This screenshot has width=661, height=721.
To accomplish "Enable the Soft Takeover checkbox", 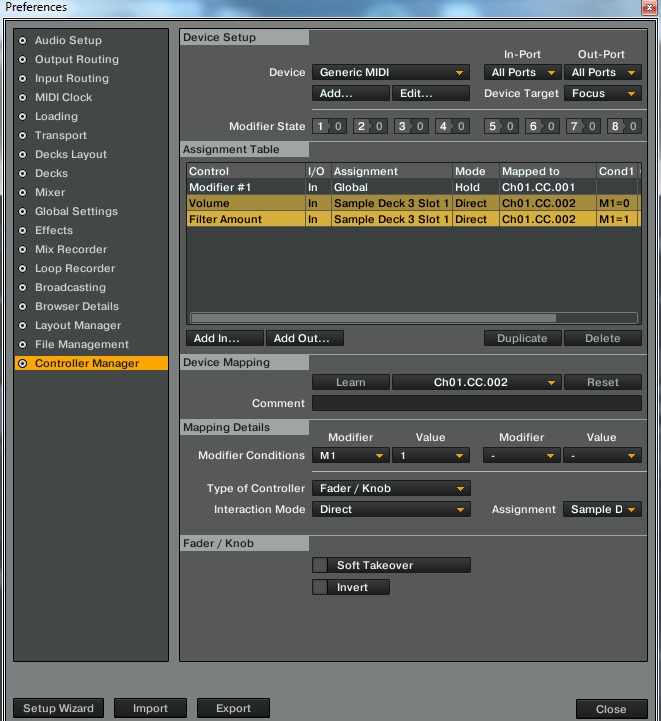I will (320, 565).
